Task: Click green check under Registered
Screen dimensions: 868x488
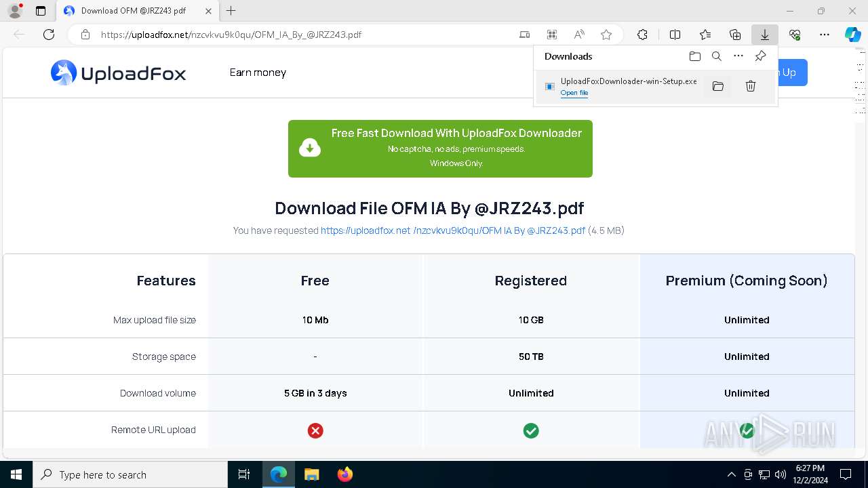Action: point(531,430)
